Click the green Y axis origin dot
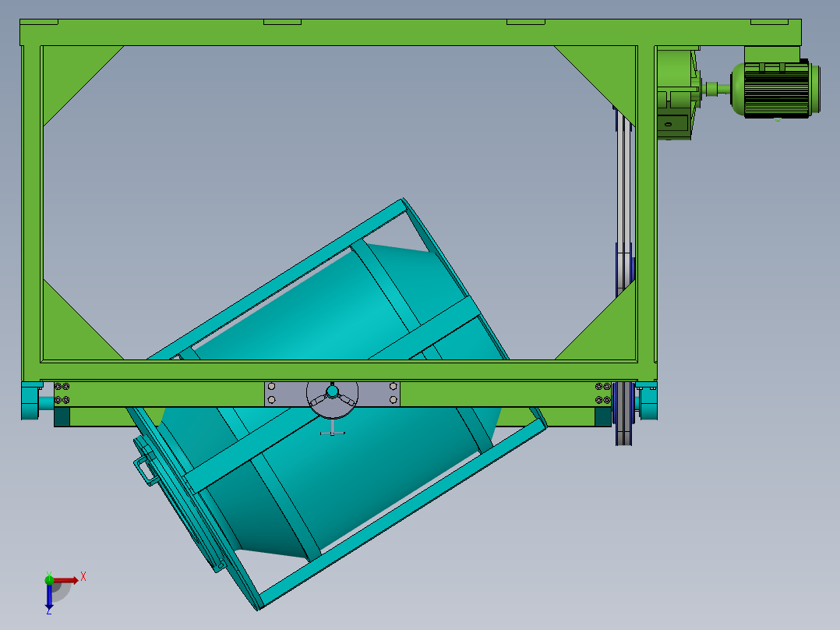 click(49, 579)
